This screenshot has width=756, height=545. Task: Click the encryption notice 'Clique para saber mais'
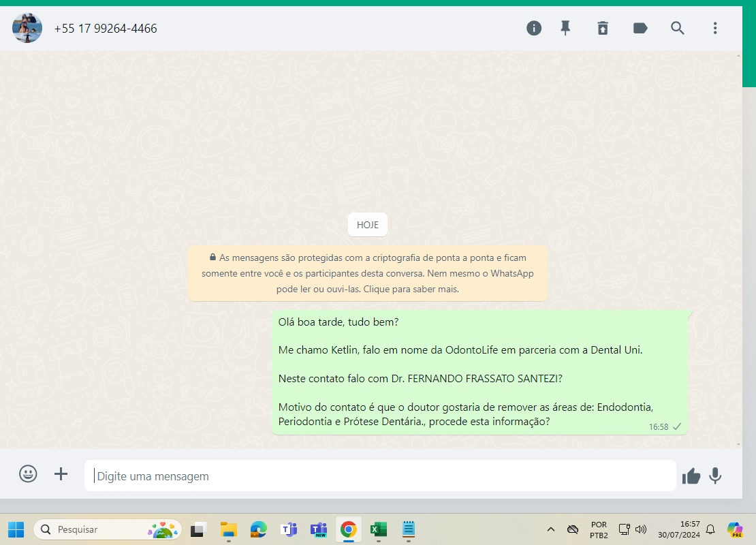[411, 290]
